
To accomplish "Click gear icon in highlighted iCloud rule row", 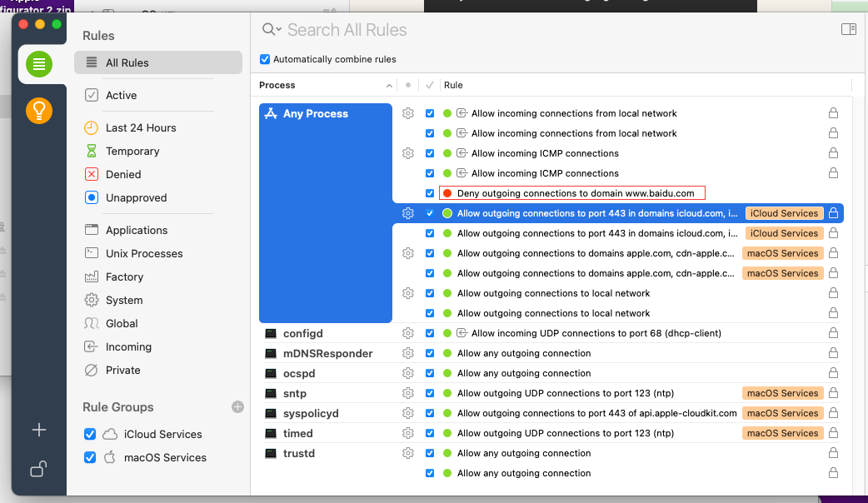I will (x=408, y=213).
